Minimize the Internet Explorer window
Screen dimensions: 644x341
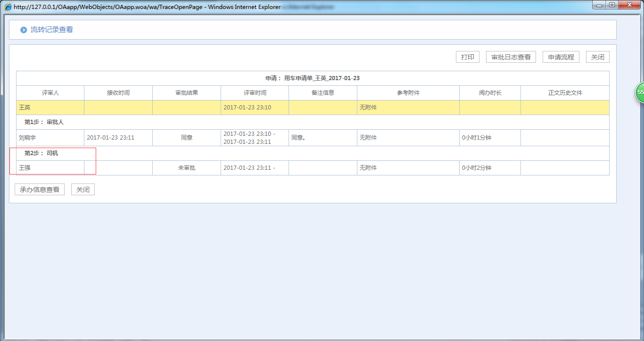(599, 5)
